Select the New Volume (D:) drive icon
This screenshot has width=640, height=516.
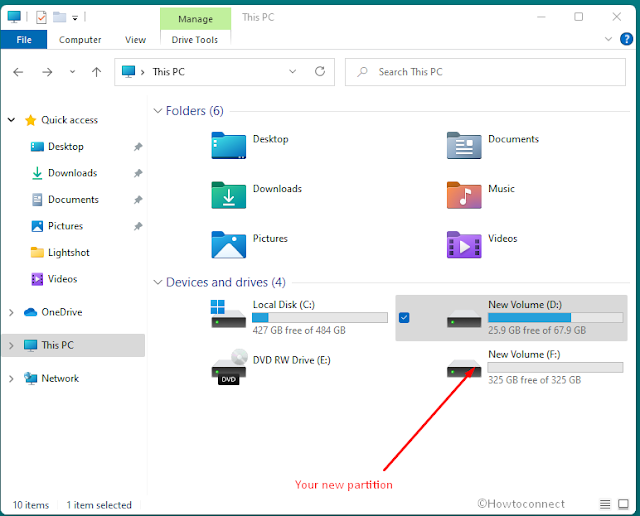point(464,318)
